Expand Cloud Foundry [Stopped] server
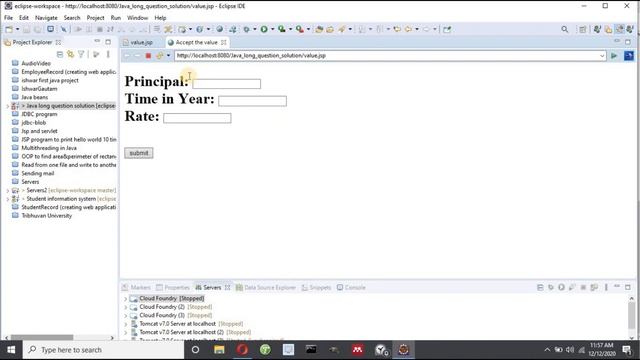640x360 pixels. pos(125,299)
